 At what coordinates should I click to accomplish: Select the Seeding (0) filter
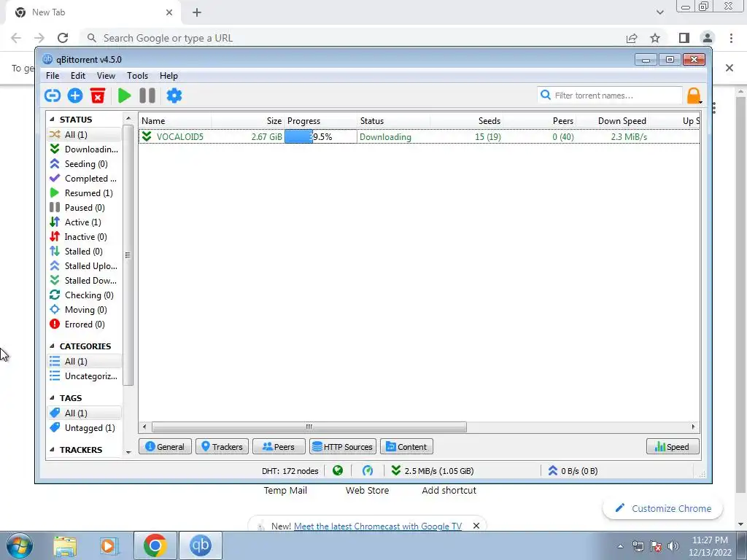click(85, 164)
